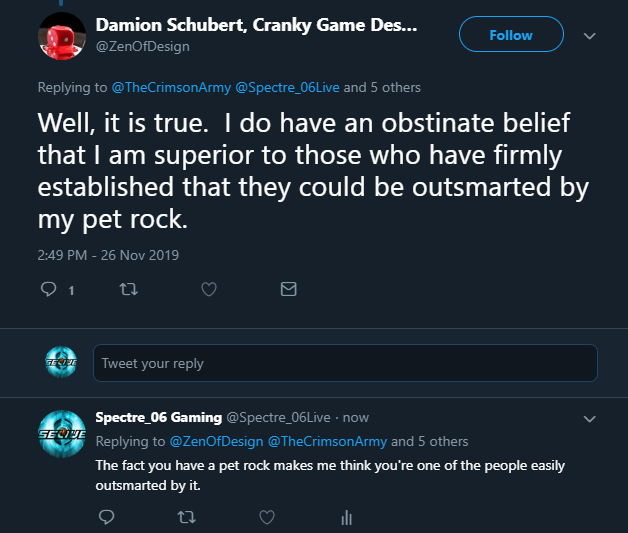Retweet Damion Schubert's tweet
Screen dimensions: 628x533
(x=129, y=289)
